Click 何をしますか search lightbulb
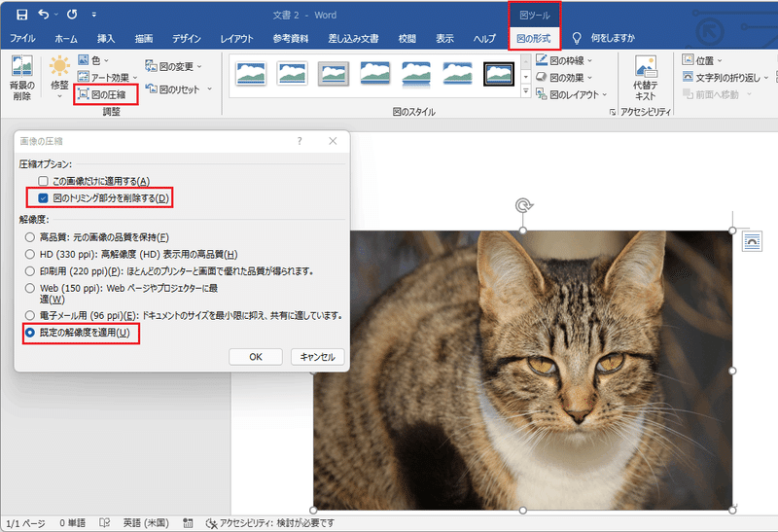 577,38
